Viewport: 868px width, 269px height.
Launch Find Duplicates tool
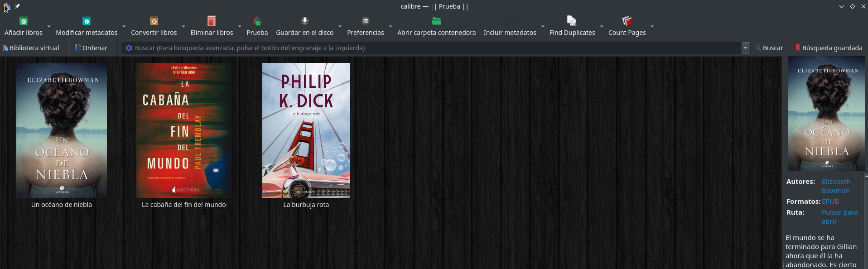(x=572, y=21)
